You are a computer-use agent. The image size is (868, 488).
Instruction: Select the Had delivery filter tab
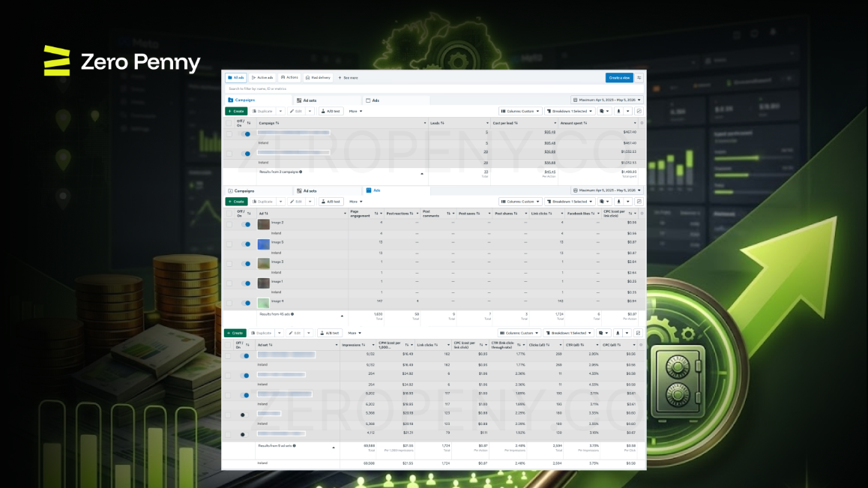pyautogui.click(x=318, y=77)
